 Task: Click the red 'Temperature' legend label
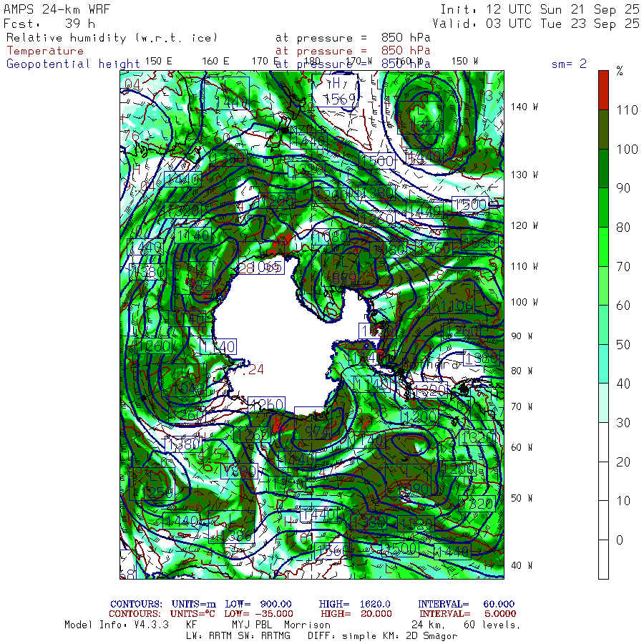[45, 51]
